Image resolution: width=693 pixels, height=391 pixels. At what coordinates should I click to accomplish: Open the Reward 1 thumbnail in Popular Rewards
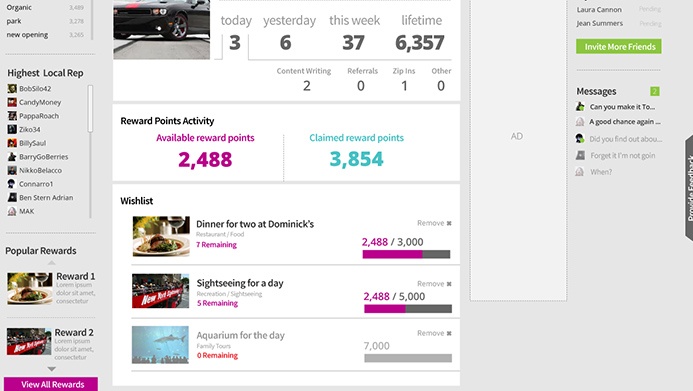[x=29, y=289]
